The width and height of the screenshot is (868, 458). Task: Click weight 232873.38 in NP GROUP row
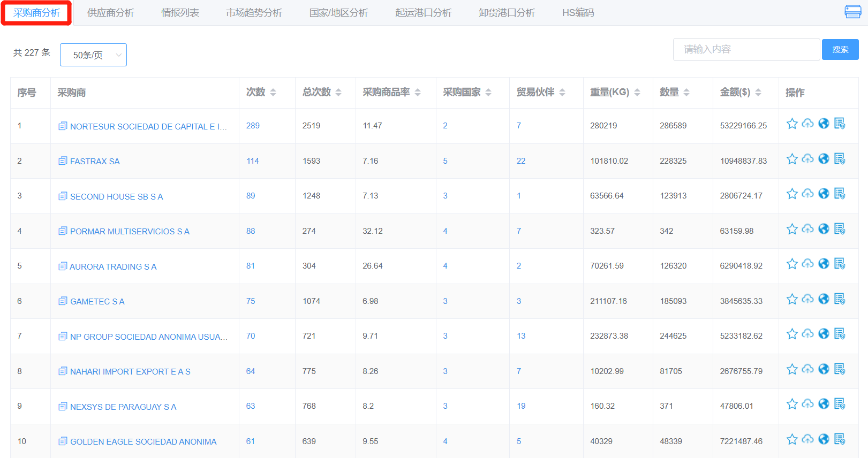point(609,336)
